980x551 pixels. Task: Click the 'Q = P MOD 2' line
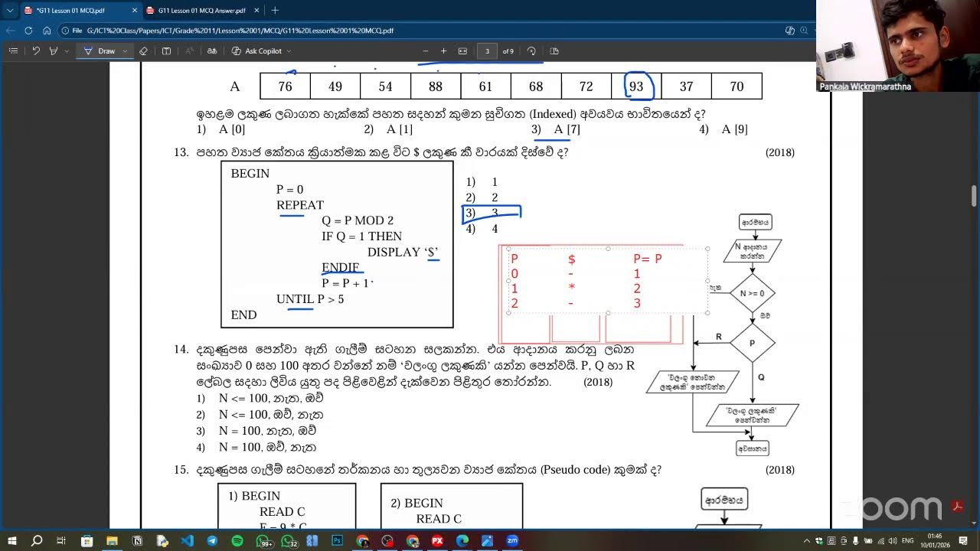point(358,220)
